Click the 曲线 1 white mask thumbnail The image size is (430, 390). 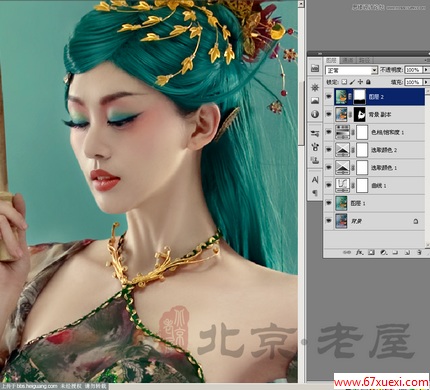[x=362, y=186]
